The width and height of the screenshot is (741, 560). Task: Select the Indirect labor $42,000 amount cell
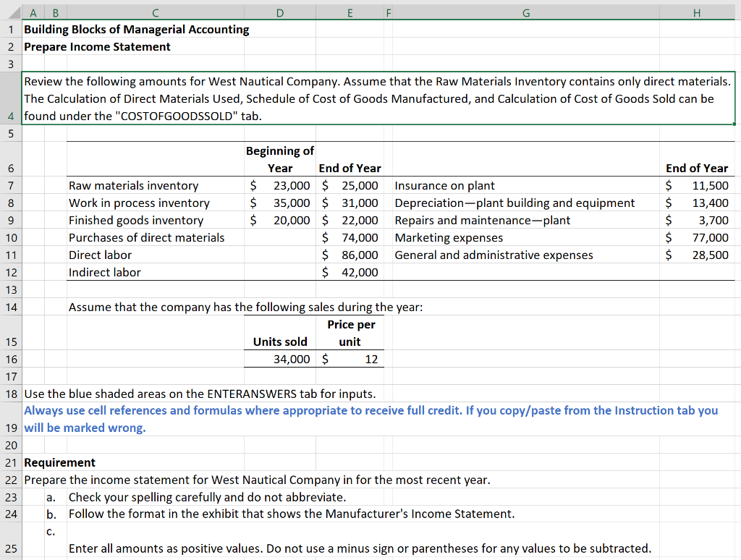tap(350, 272)
